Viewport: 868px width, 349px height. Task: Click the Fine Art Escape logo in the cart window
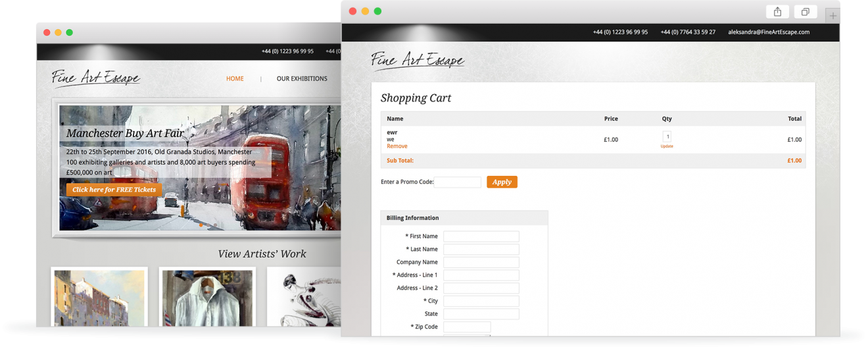click(x=418, y=60)
